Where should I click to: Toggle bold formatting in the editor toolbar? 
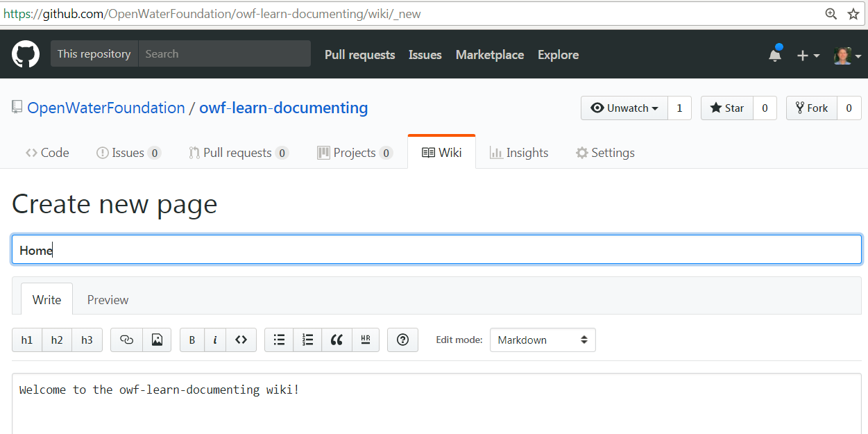[x=192, y=340]
